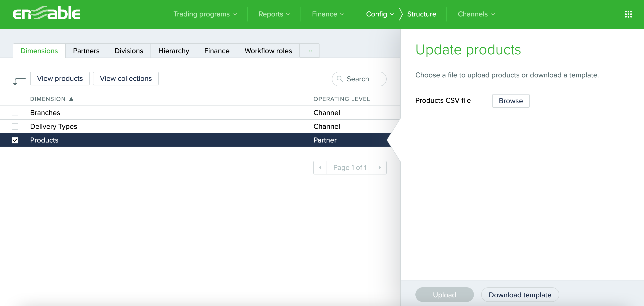Screen dimensions: 644x306
Task: Click the selection action arrow icon
Action: (x=19, y=81)
